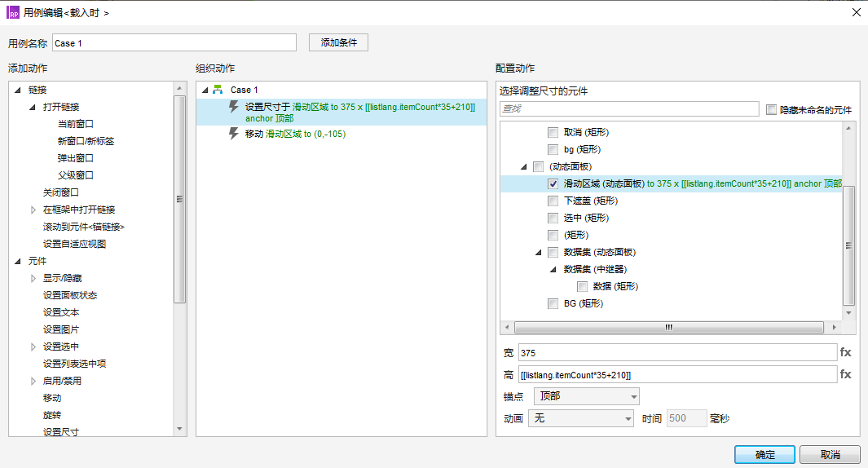Screen dimensions: 868x468
Task: Select 父级窗口 action
Action: pyautogui.click(x=75, y=175)
